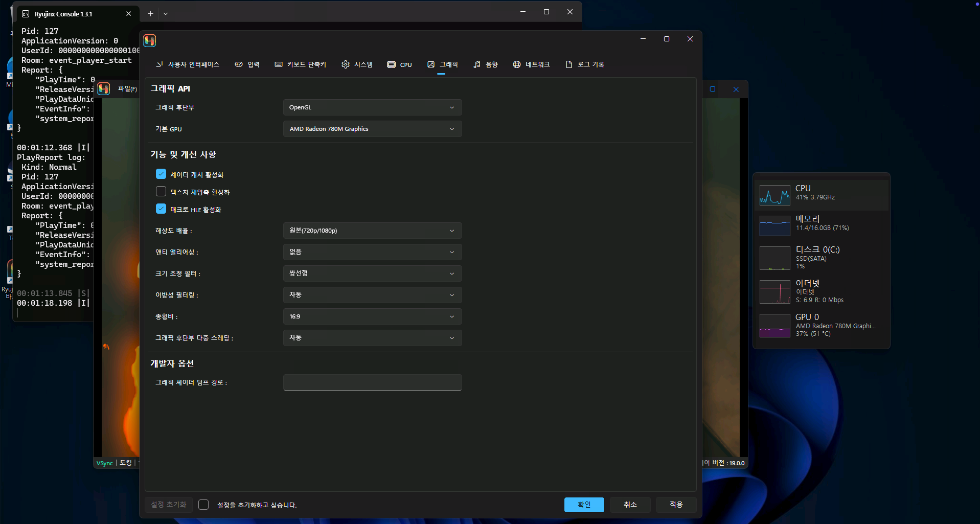Viewport: 980px width, 524px height.
Task: Expand the graphics backend OpenGL dropdown
Action: [x=372, y=107]
